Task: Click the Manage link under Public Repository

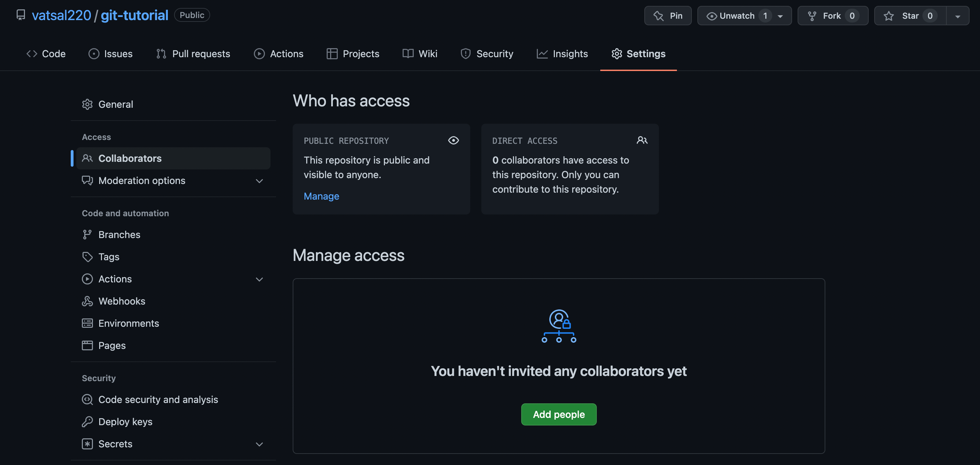Action: 321,196
